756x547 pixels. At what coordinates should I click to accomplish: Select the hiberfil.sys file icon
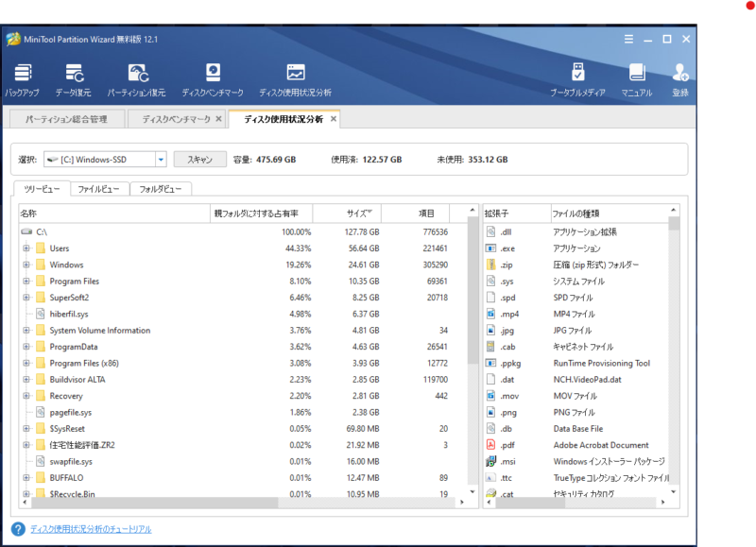tap(41, 314)
